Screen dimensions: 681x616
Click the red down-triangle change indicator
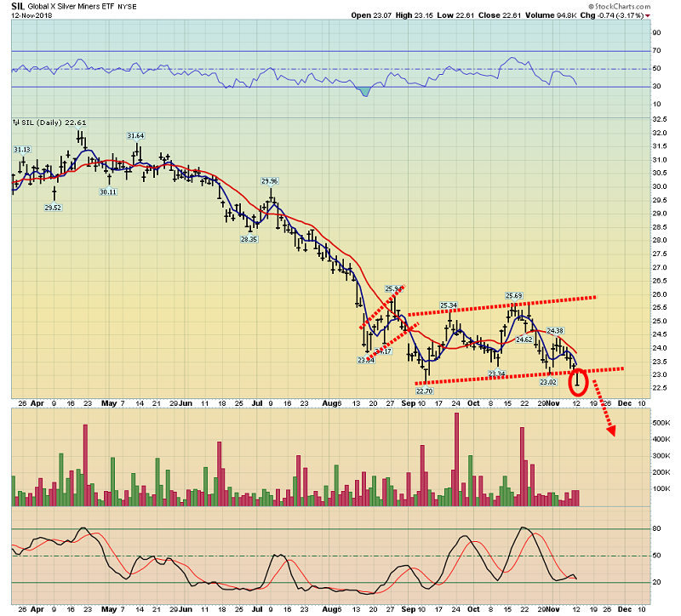648,15
